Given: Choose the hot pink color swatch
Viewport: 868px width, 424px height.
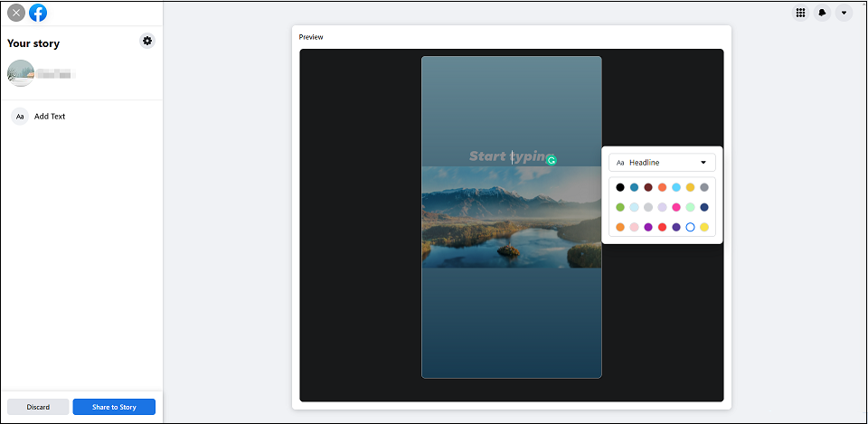Looking at the screenshot, I should click(676, 207).
